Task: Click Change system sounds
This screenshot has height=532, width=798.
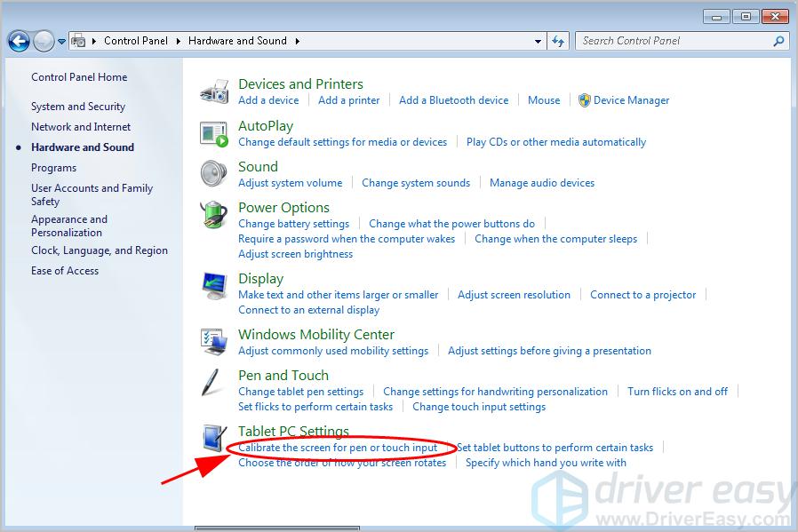Action: [416, 183]
